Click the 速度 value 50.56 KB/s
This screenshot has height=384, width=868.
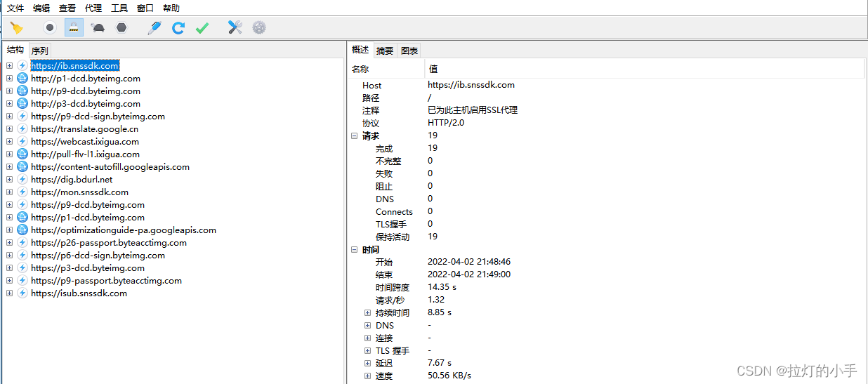[x=449, y=376]
